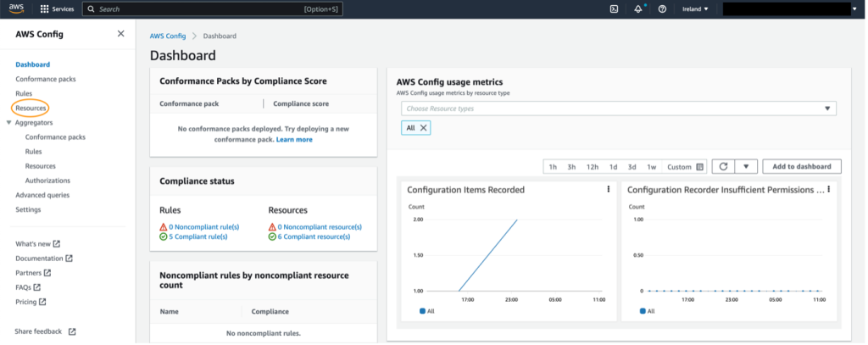Open 6 Compliant resource(s) link

(314, 236)
